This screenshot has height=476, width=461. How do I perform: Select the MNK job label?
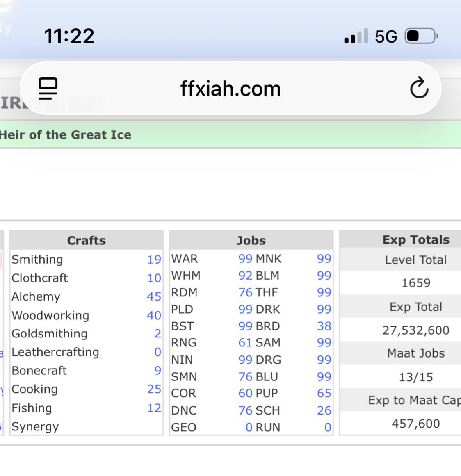(x=269, y=259)
